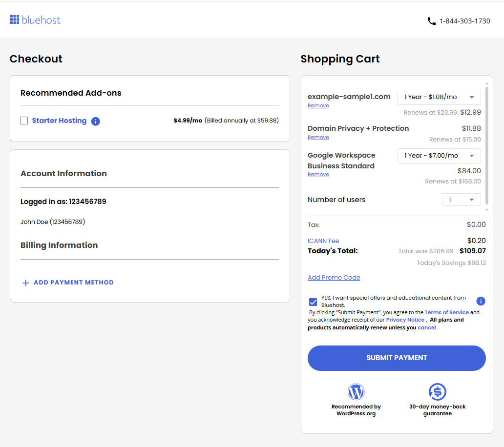Click the Today's Savings $98.12 text
The image size is (504, 447).
point(451,263)
